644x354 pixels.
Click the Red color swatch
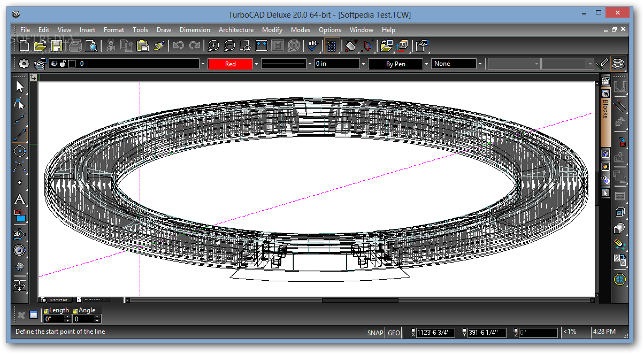pyautogui.click(x=230, y=64)
